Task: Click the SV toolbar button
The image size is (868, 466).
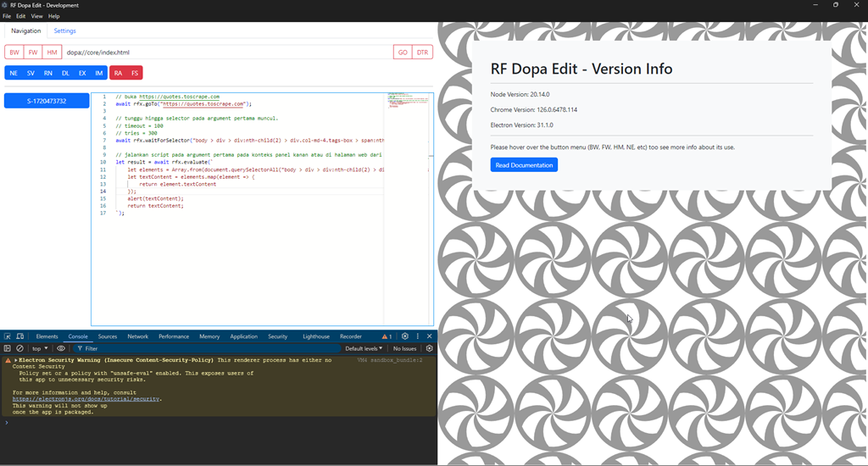Action: click(31, 73)
